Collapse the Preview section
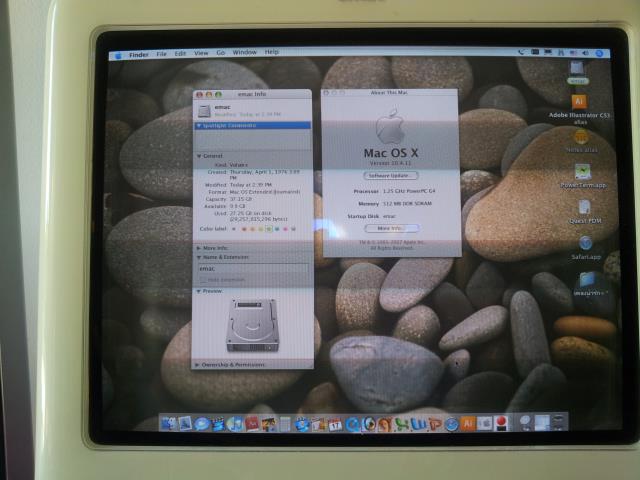Image resolution: width=640 pixels, height=480 pixels. click(x=199, y=291)
